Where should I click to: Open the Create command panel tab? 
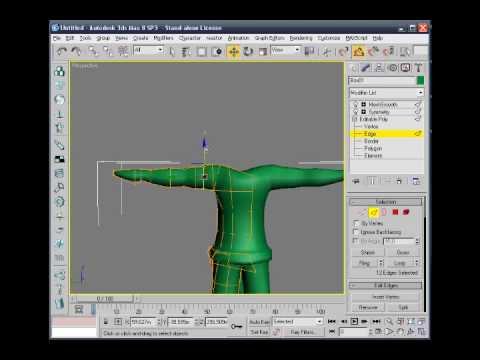pyautogui.click(x=354, y=68)
